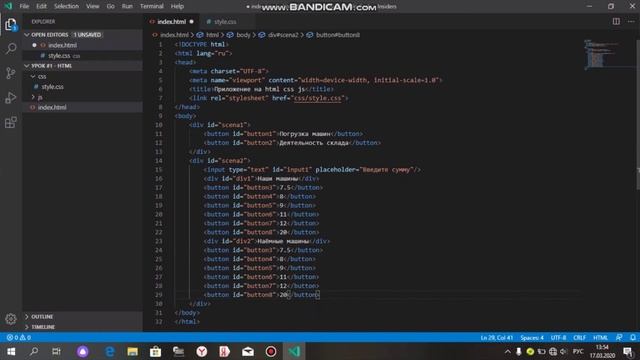Open the Yandex browser taskbar icon

[x=202, y=351]
